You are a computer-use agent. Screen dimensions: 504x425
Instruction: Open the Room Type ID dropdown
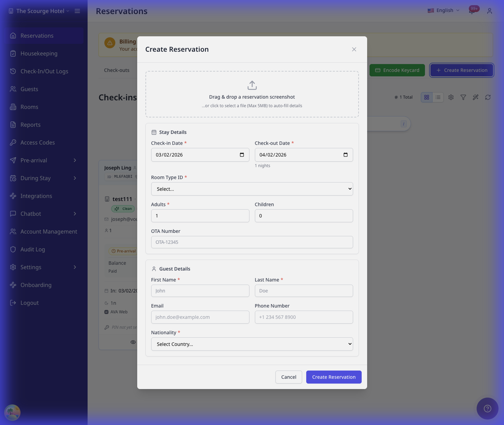(252, 189)
